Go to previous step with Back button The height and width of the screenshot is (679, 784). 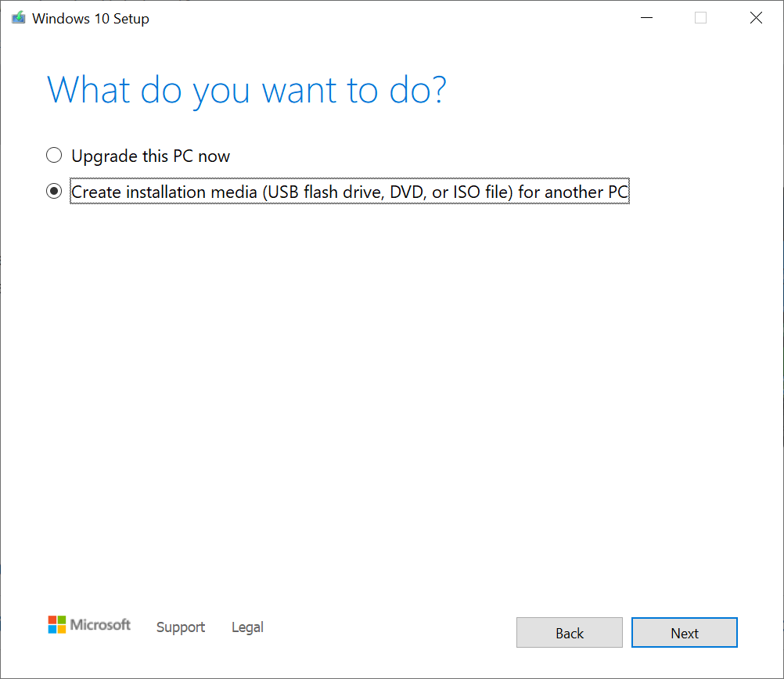tap(569, 633)
